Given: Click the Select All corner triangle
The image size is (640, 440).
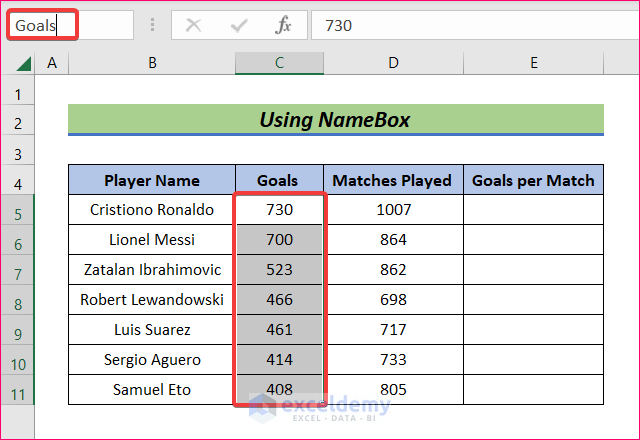Looking at the screenshot, I should click(22, 64).
